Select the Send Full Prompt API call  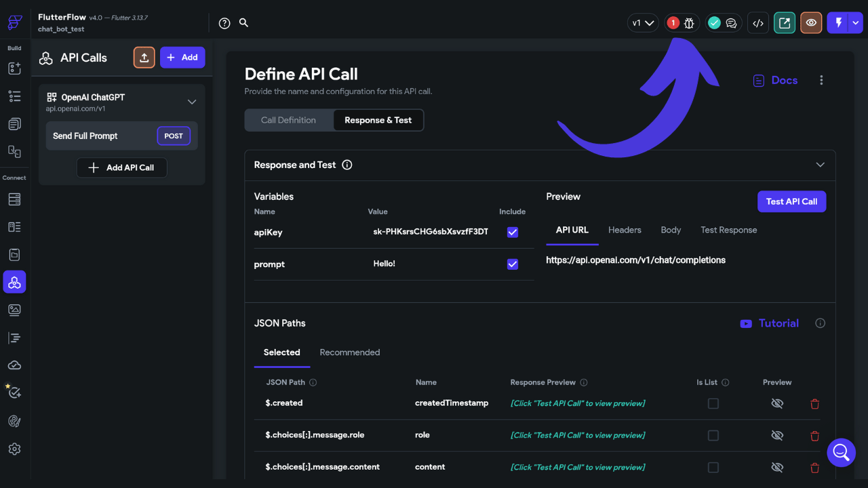122,136
